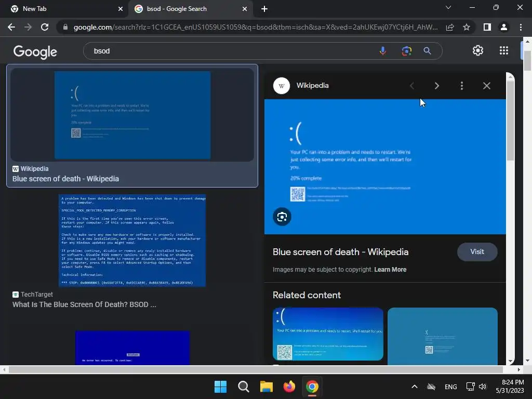Click the page horizontal scrollbar
The height and width of the screenshot is (399, 532).
click(x=255, y=369)
